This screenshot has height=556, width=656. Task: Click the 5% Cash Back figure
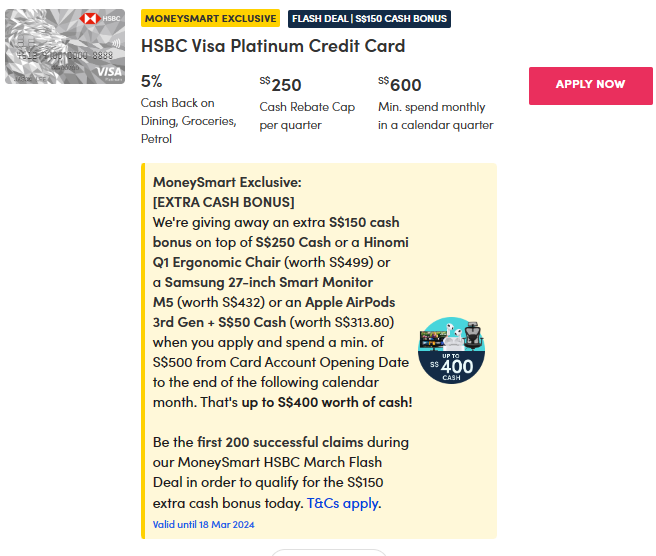click(152, 82)
